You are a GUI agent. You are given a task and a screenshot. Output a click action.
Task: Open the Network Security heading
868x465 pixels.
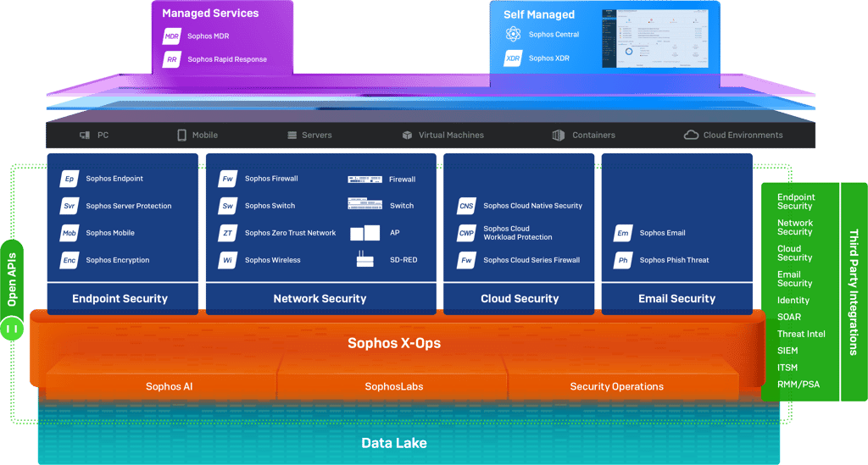pos(320,299)
